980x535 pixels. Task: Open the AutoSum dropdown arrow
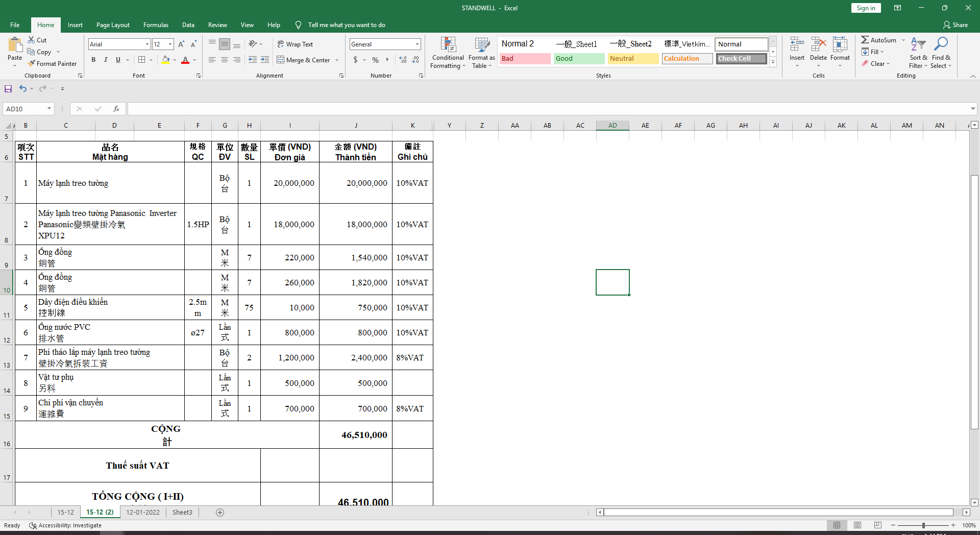click(903, 40)
